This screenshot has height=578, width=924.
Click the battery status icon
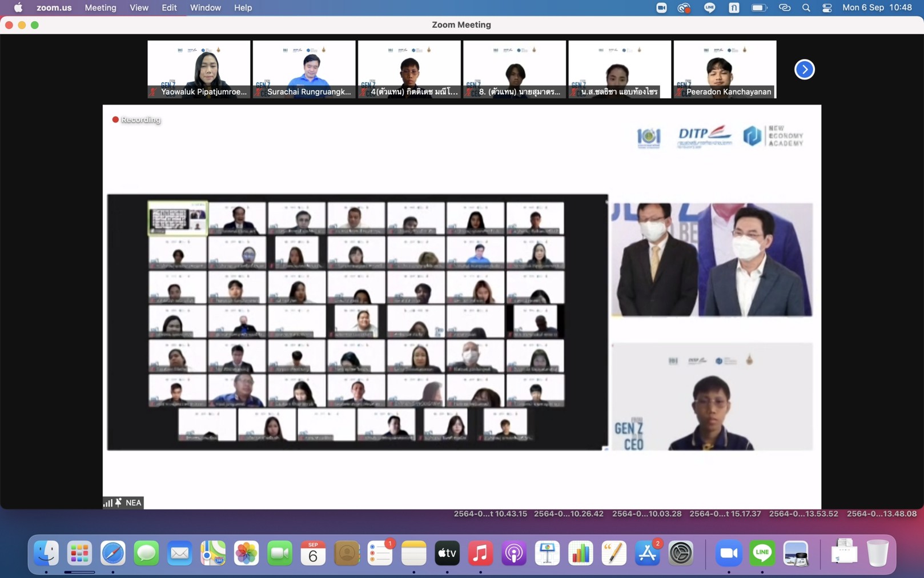point(759,7)
